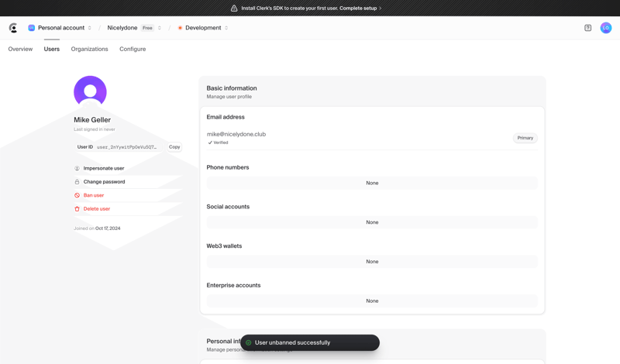Click the Change password link
The height and width of the screenshot is (364, 620).
click(x=104, y=182)
